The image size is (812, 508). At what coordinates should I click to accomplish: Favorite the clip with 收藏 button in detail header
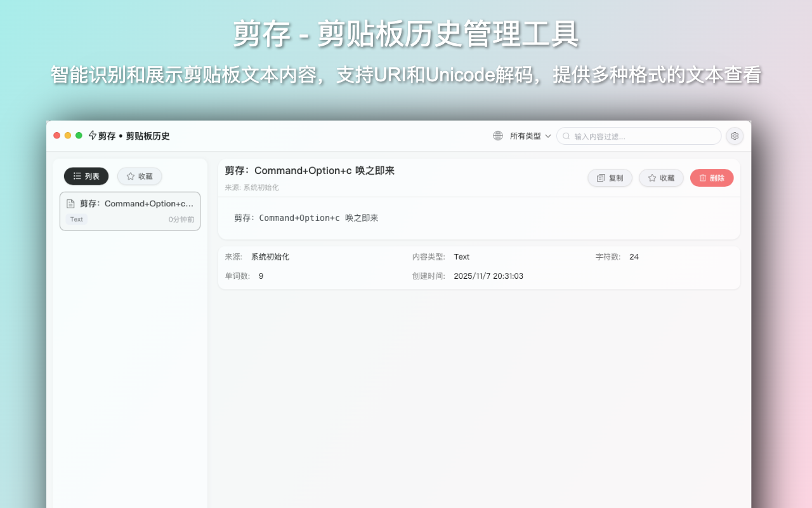click(661, 178)
